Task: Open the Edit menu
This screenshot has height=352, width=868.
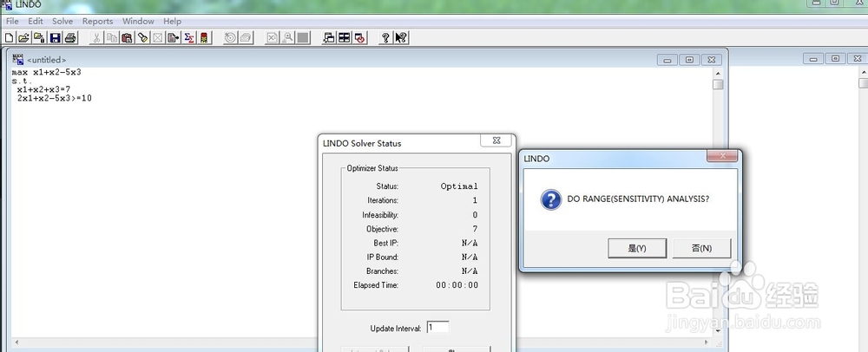Action: pos(36,21)
